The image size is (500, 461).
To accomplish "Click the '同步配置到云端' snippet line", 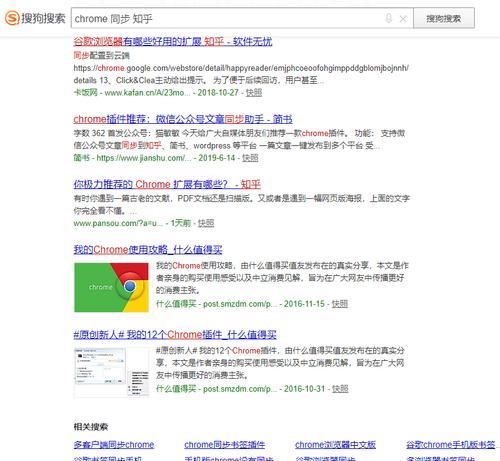I will click(101, 55).
